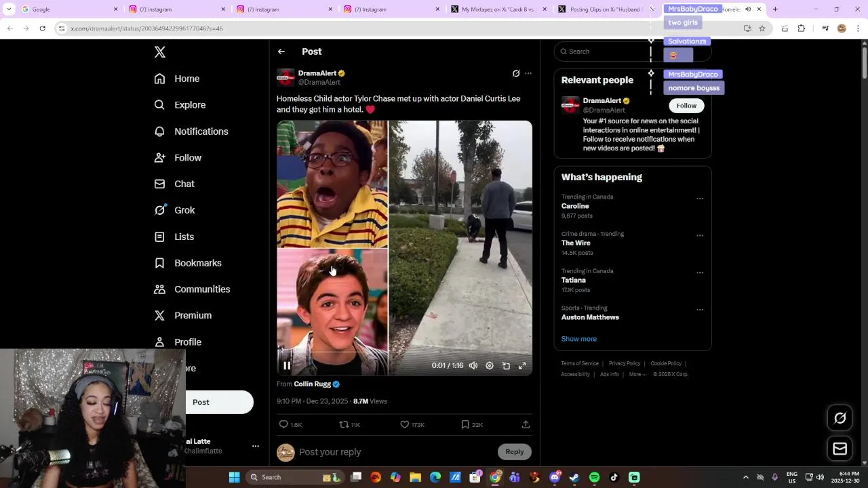The height and width of the screenshot is (488, 868).
Task: Open Premium in the sidebar
Action: (x=183, y=315)
